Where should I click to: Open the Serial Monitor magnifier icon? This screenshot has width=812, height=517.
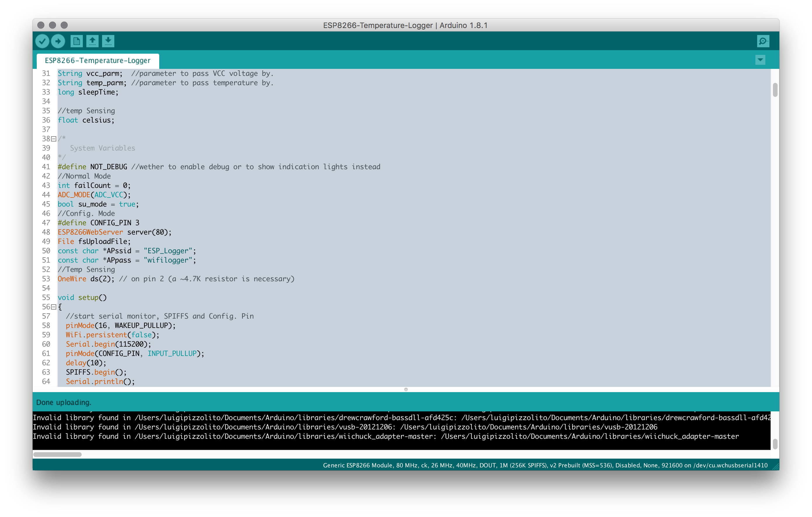click(763, 41)
